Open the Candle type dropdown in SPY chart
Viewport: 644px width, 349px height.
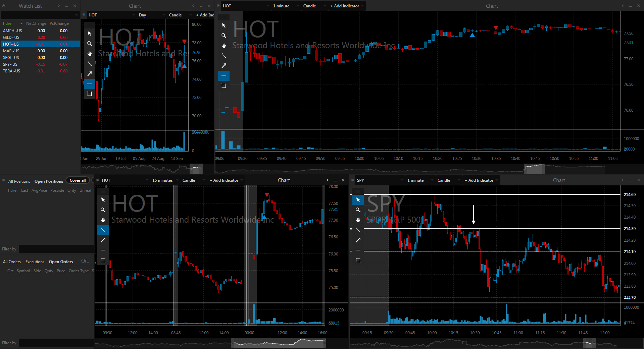(449, 180)
